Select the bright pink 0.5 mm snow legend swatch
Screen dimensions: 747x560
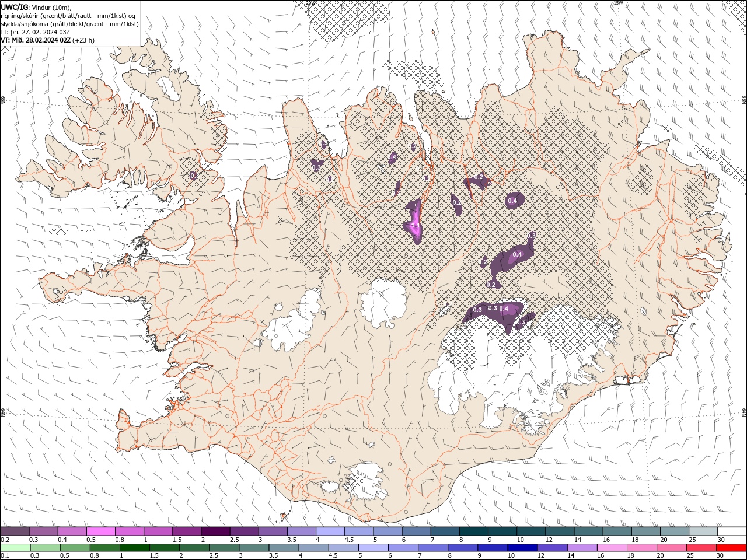101,531
